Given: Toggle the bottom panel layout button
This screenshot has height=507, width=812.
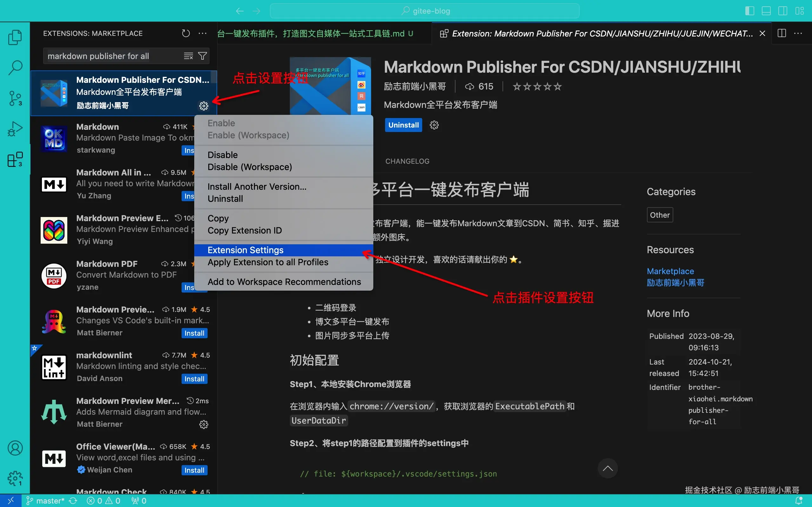Looking at the screenshot, I should pos(766,11).
